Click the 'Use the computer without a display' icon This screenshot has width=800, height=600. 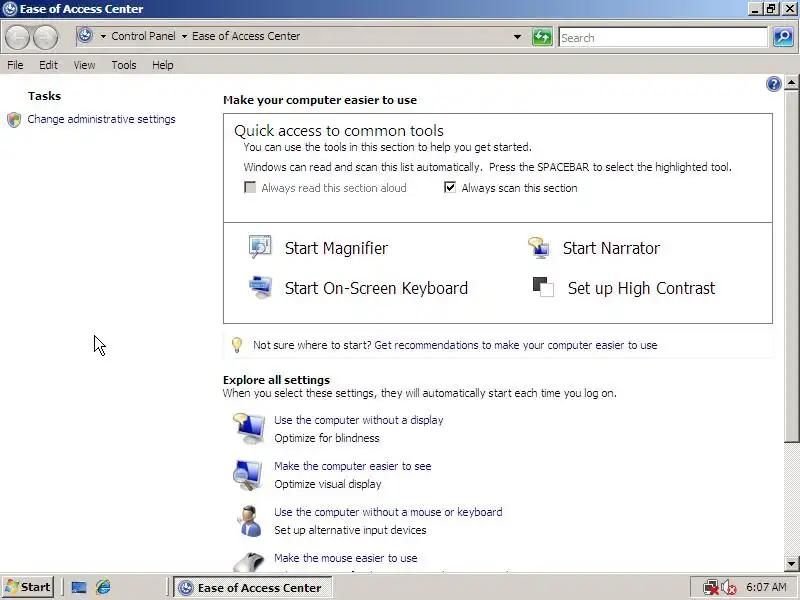248,429
